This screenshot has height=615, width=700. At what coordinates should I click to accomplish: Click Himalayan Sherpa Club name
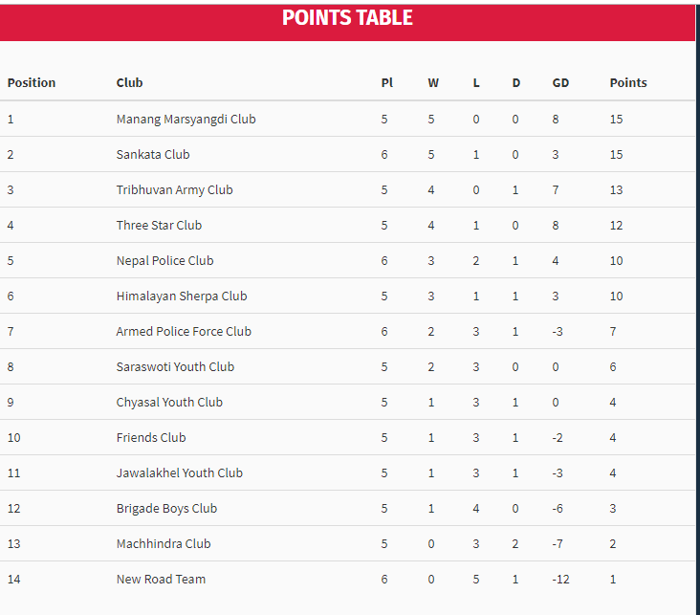click(x=182, y=297)
